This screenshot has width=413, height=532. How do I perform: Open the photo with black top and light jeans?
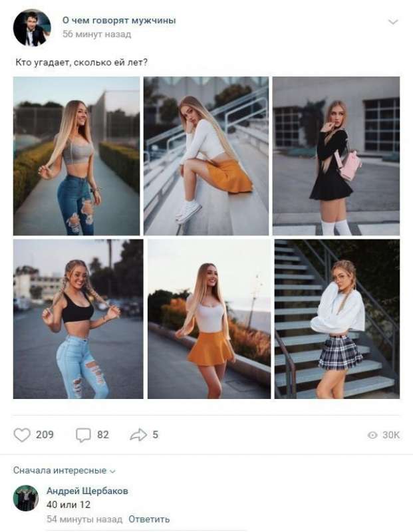tap(78, 319)
